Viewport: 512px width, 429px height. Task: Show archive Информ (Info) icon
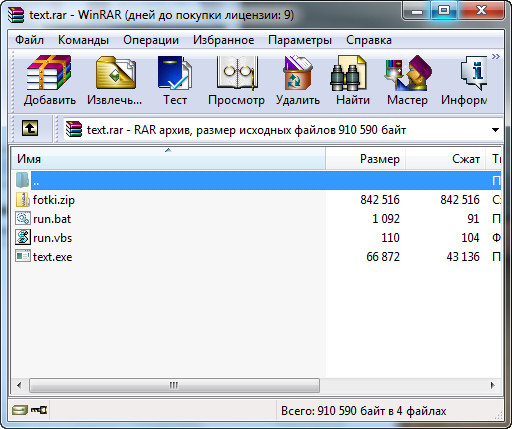click(474, 73)
